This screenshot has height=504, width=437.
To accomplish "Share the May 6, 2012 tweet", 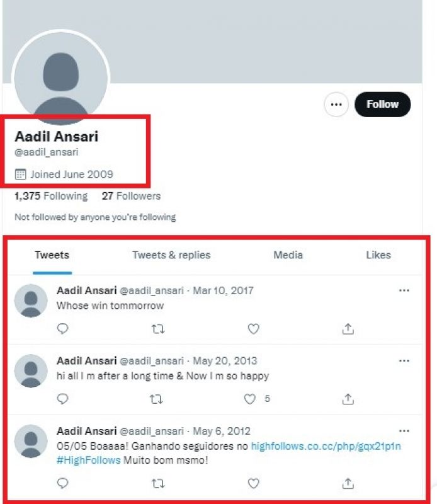I will pyautogui.click(x=348, y=483).
